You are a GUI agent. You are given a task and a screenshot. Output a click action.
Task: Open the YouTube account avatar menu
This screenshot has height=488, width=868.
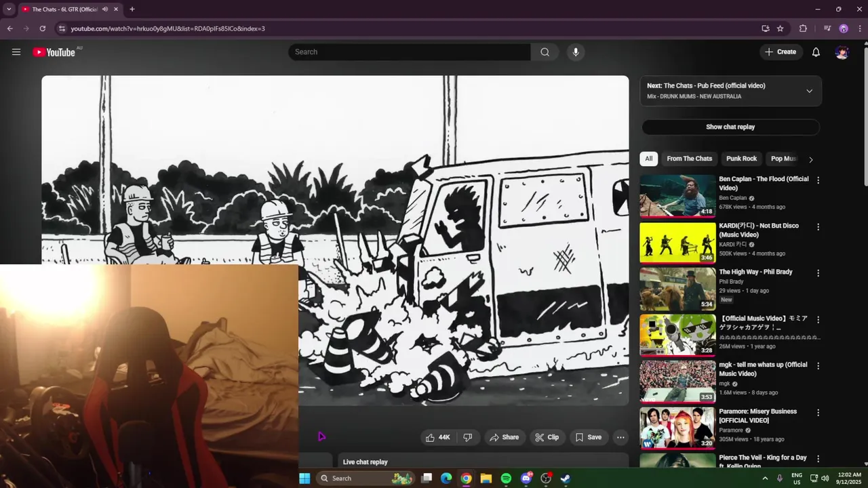pyautogui.click(x=842, y=52)
